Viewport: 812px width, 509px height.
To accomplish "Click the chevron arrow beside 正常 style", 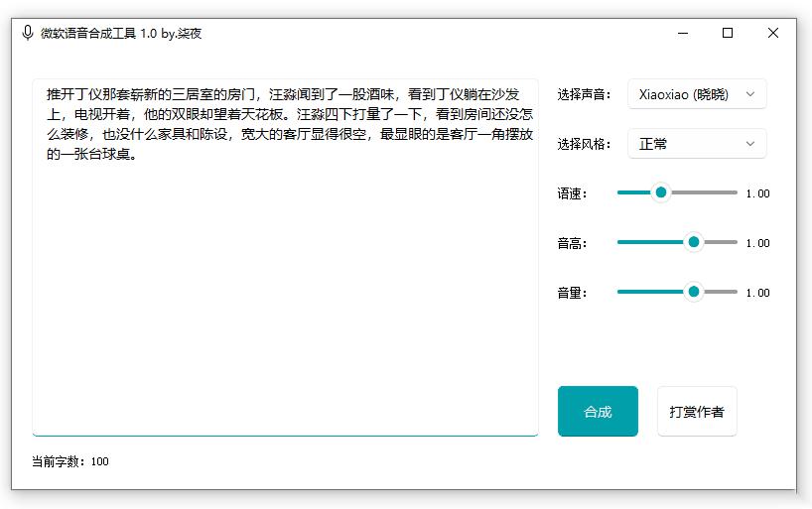I will [x=750, y=144].
